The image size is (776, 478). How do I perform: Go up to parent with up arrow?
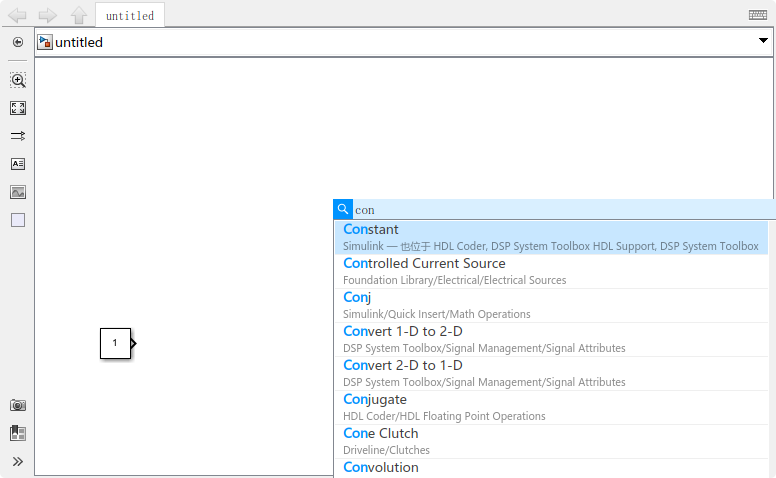[x=79, y=15]
